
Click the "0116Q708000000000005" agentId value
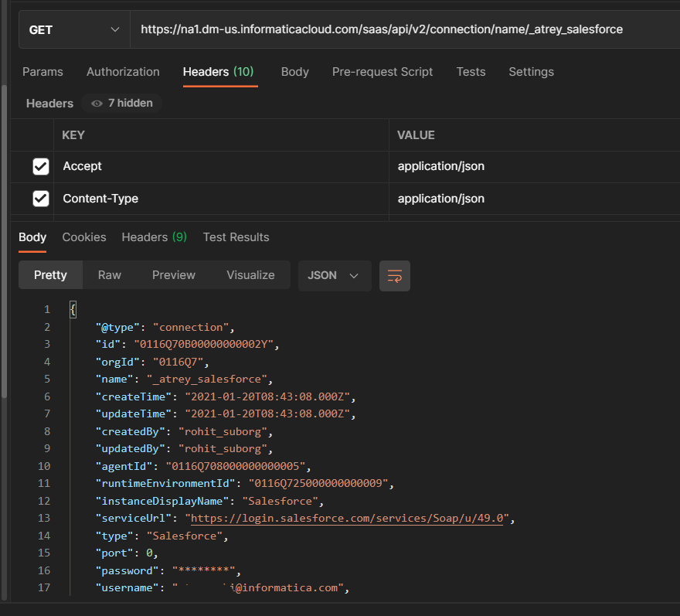point(236,466)
